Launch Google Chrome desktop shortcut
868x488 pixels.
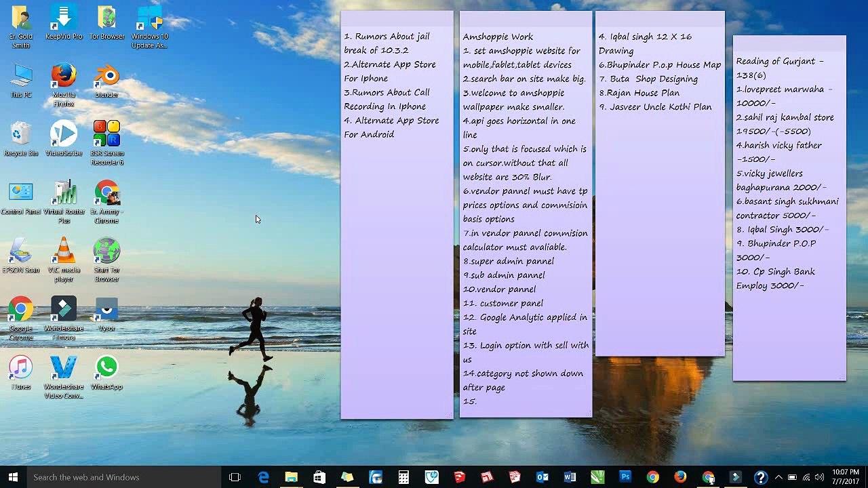coord(21,319)
